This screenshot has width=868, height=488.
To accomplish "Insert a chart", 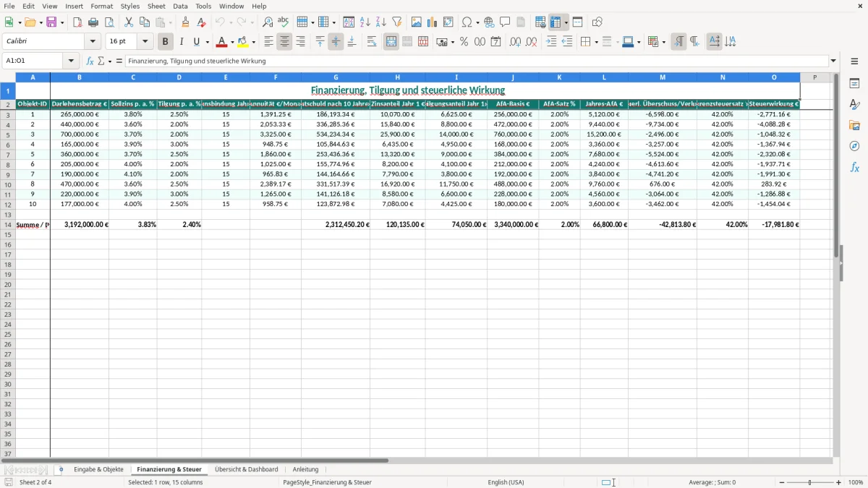I will (433, 22).
